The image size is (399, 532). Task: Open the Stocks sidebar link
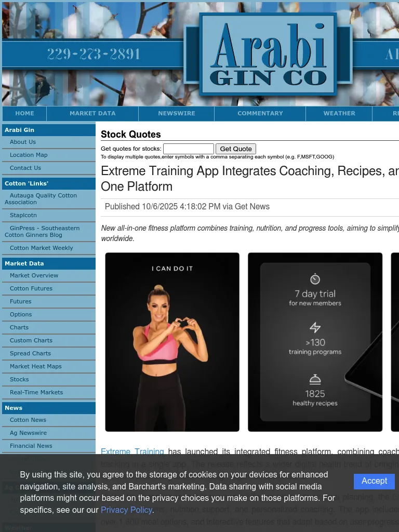19,379
